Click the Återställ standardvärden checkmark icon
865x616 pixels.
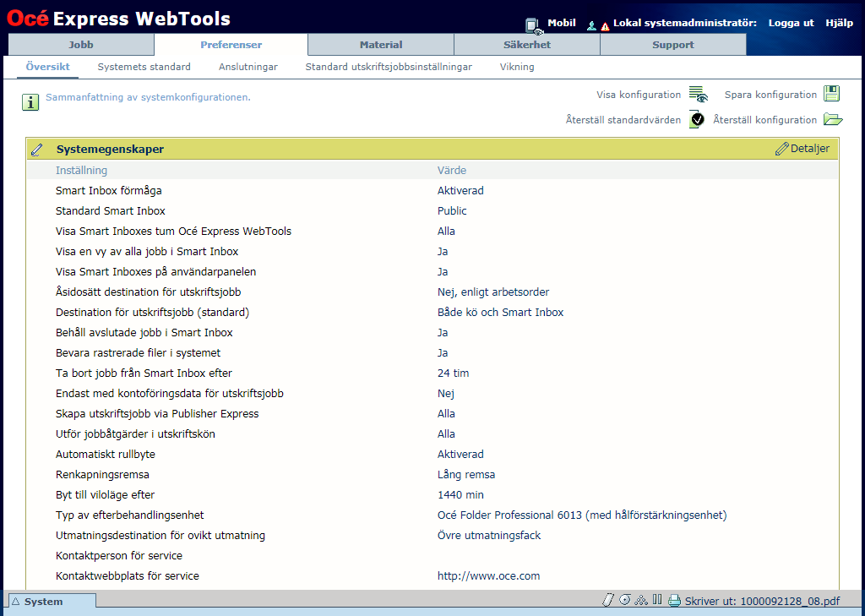tap(697, 119)
